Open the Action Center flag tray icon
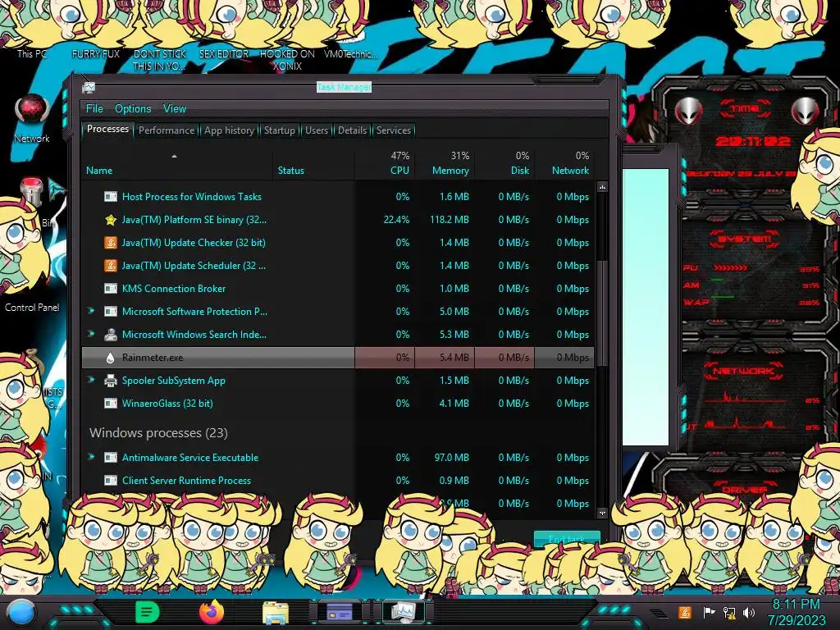The width and height of the screenshot is (840, 630). coord(709,612)
